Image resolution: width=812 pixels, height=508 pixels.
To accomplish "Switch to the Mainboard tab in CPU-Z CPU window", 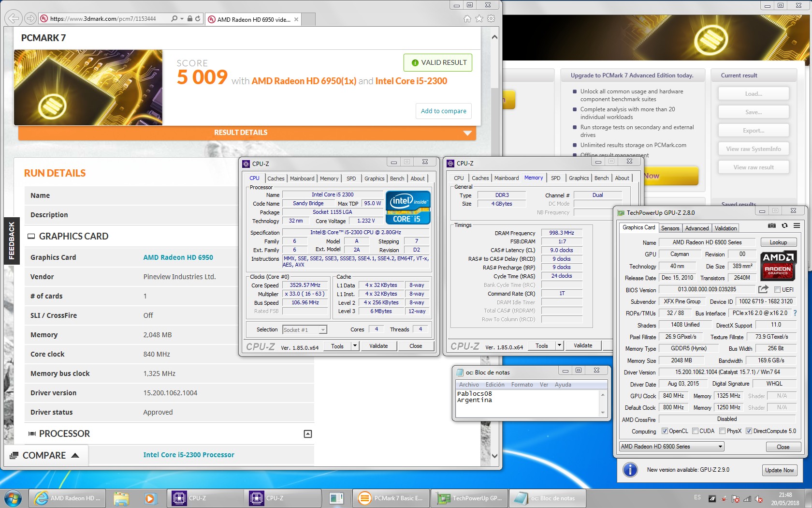I will point(302,179).
